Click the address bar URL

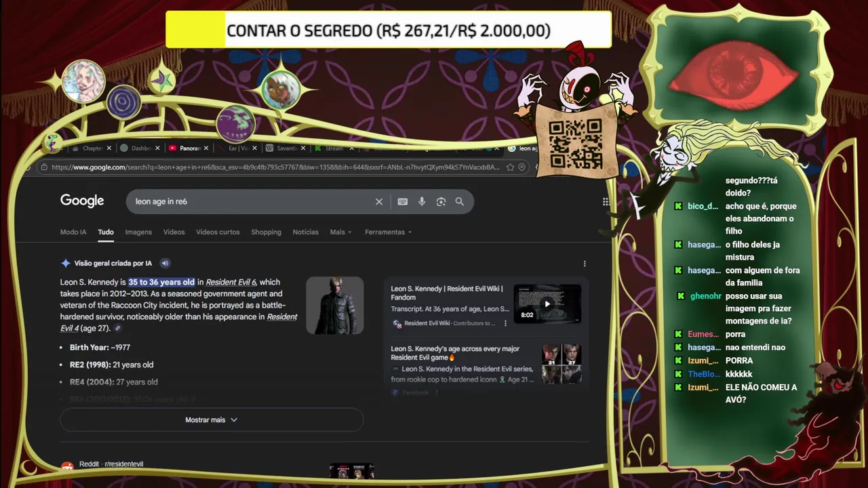click(275, 167)
